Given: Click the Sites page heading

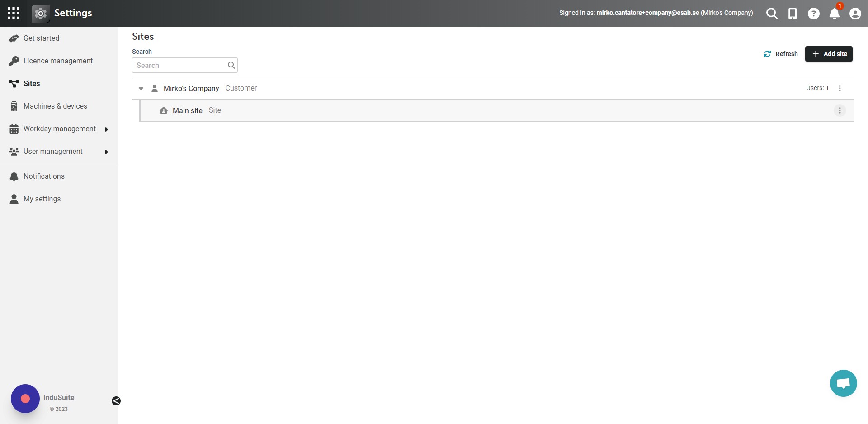Looking at the screenshot, I should point(143,37).
